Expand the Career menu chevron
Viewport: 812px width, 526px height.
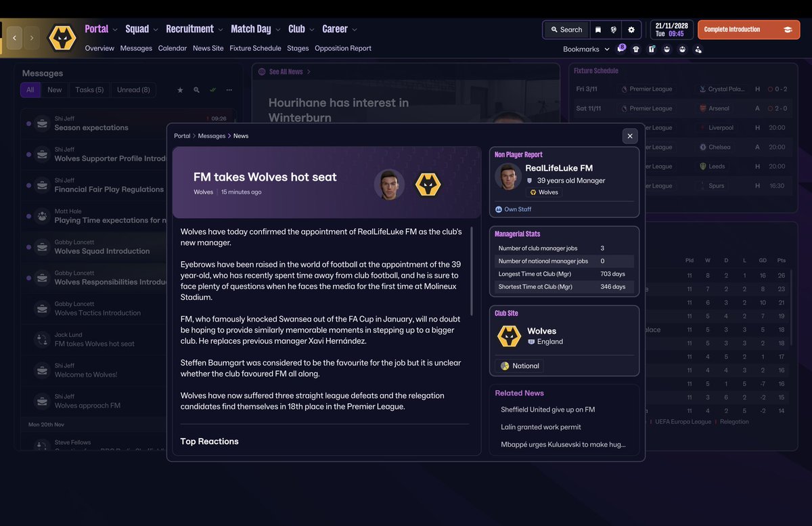coord(355,30)
